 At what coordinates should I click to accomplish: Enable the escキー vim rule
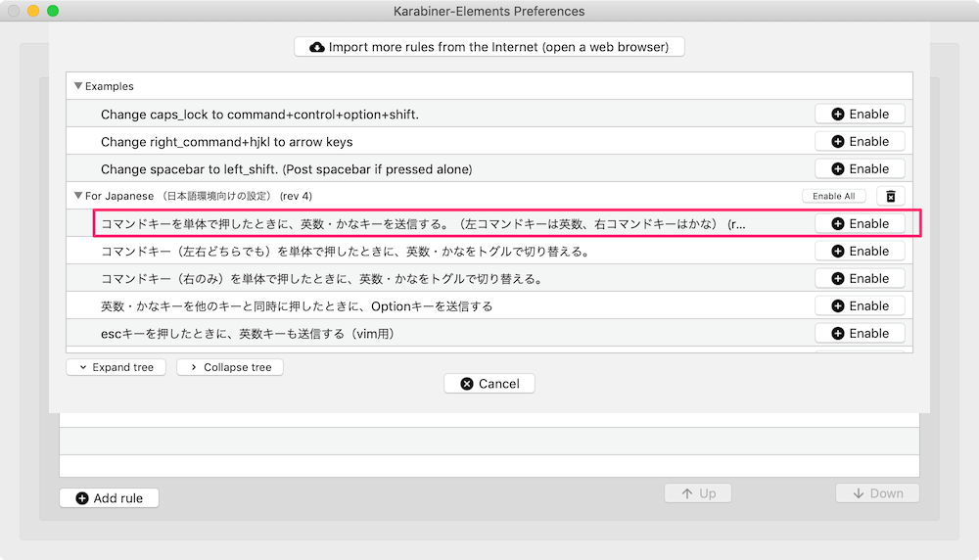pyautogui.click(x=860, y=334)
